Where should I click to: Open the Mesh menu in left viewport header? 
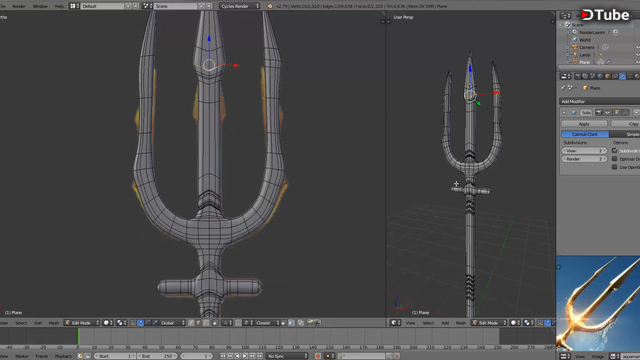coord(53,323)
